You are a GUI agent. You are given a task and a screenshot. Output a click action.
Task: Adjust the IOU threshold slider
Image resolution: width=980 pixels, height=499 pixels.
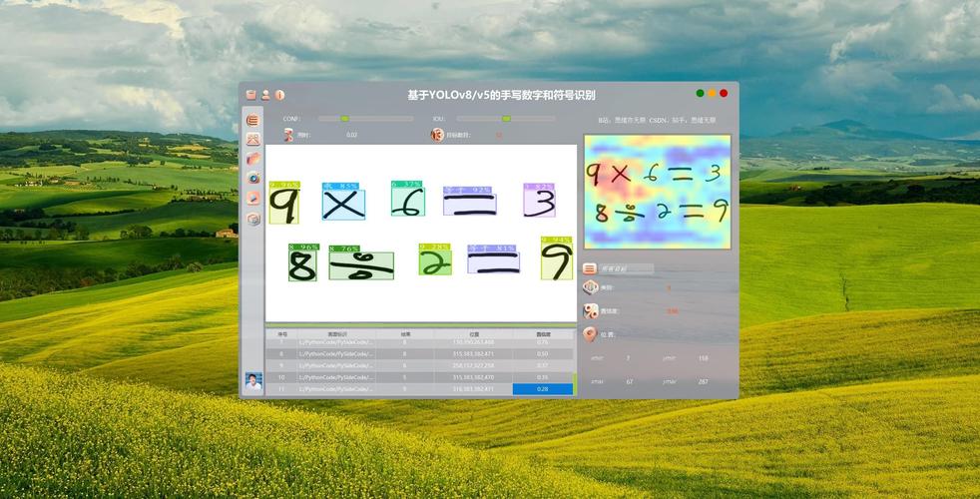(x=506, y=119)
